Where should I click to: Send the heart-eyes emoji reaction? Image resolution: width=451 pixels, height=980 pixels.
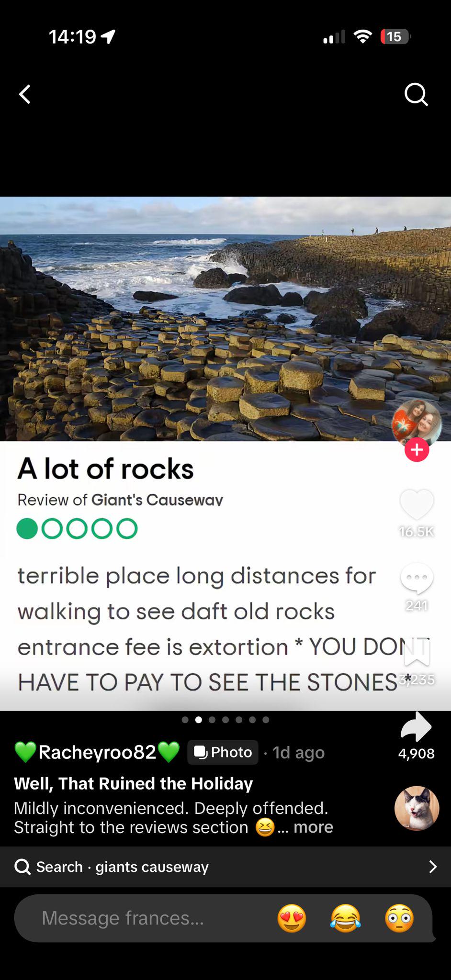[x=292, y=918]
